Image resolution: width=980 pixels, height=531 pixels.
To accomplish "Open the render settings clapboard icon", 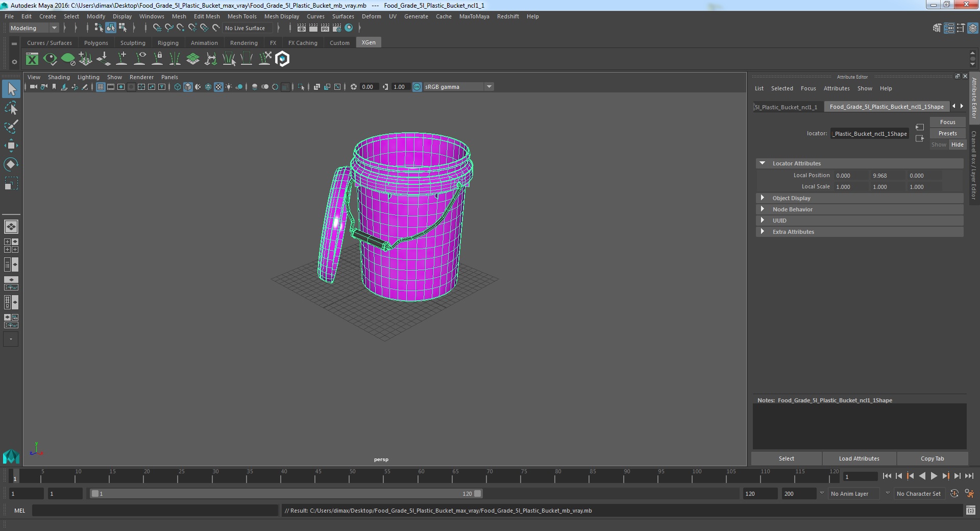I will [337, 28].
